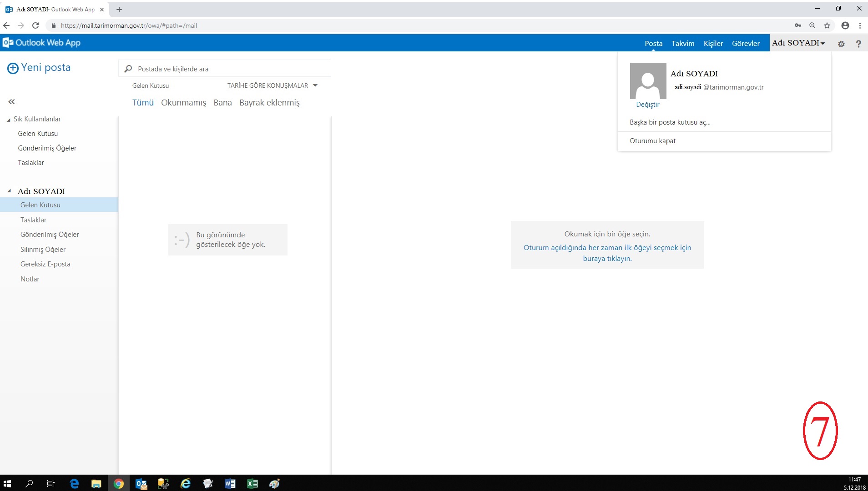Open the Silinmiş Öğeler folder
868x491 pixels.
pos(43,249)
